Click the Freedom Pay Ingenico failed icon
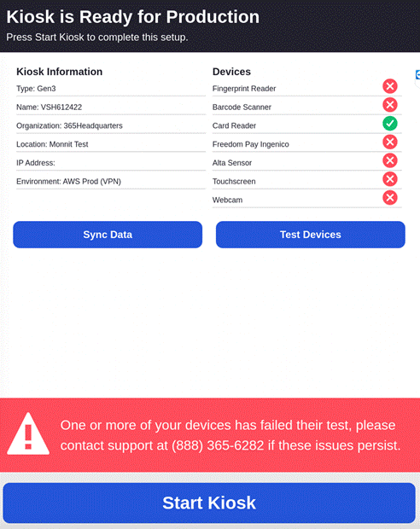This screenshot has height=529, width=420. tap(389, 142)
